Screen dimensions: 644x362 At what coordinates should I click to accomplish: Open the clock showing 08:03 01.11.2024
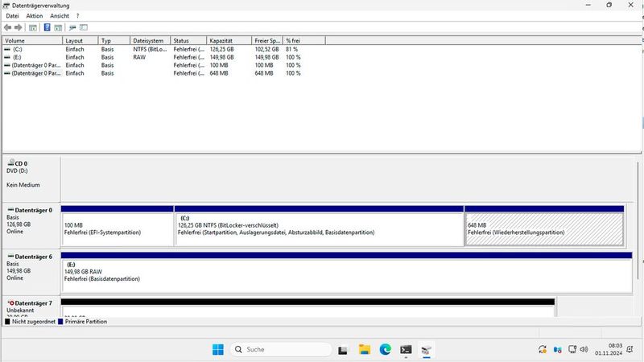click(609, 349)
